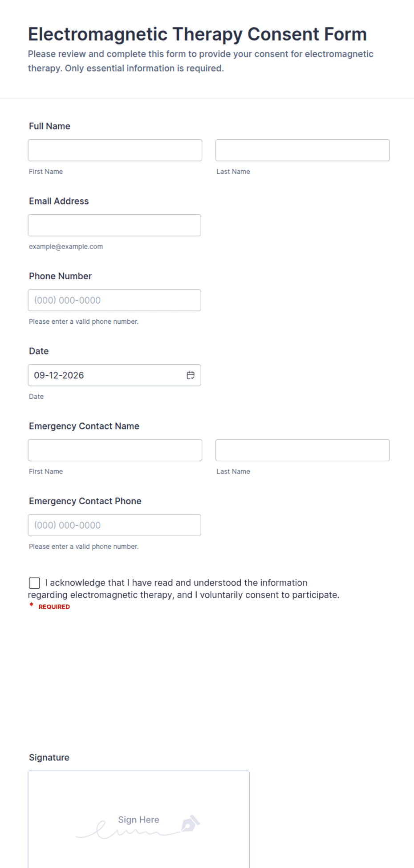This screenshot has height=868, width=414.
Task: Click the Sign Here signature area
Action: [x=138, y=819]
